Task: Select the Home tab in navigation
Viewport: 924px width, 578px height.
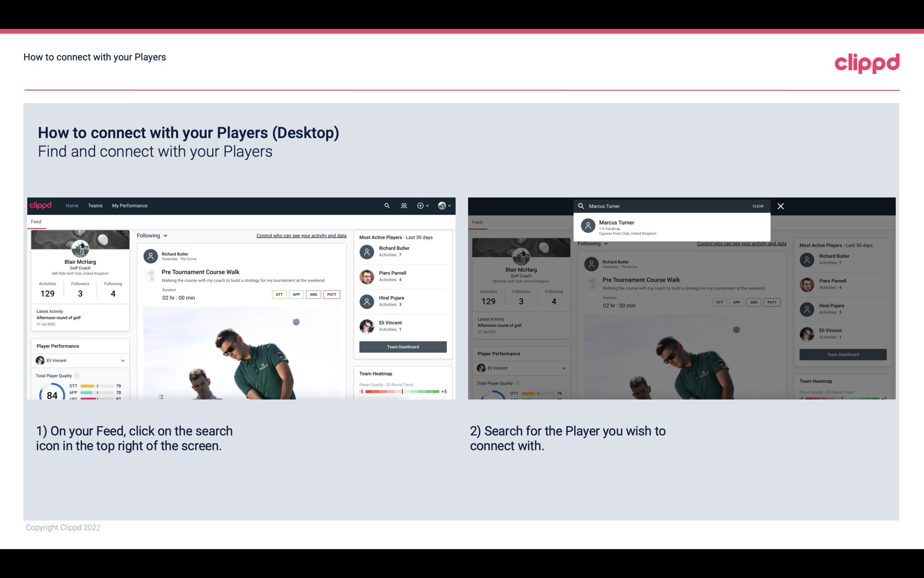Action: [x=71, y=205]
